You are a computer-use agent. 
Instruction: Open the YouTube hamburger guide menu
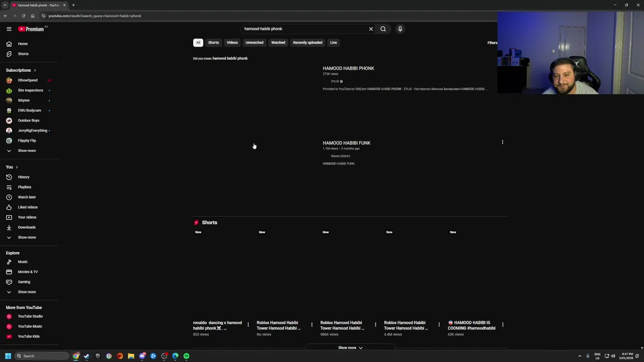tap(9, 29)
